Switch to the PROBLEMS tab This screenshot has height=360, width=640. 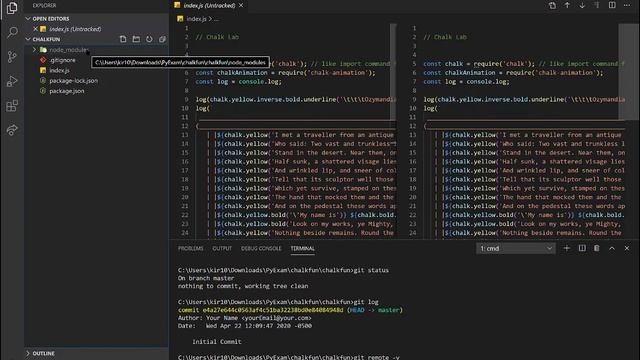pyautogui.click(x=191, y=248)
